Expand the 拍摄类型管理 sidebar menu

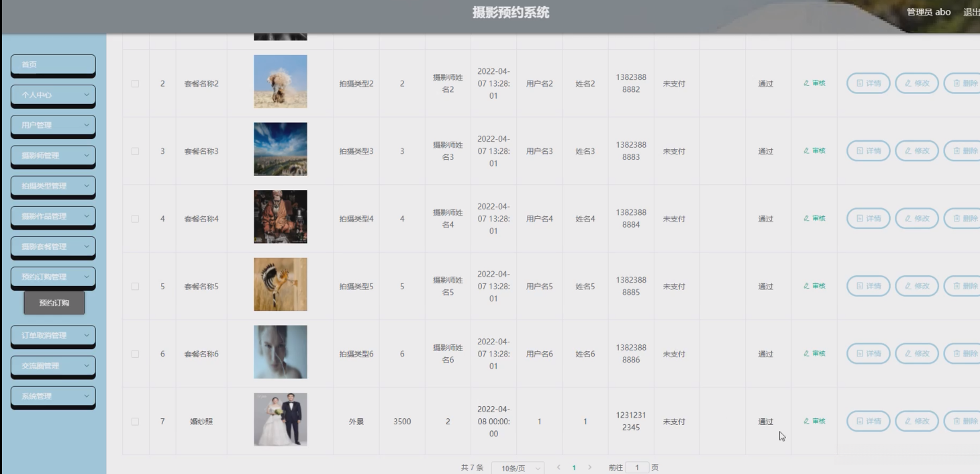click(x=53, y=186)
